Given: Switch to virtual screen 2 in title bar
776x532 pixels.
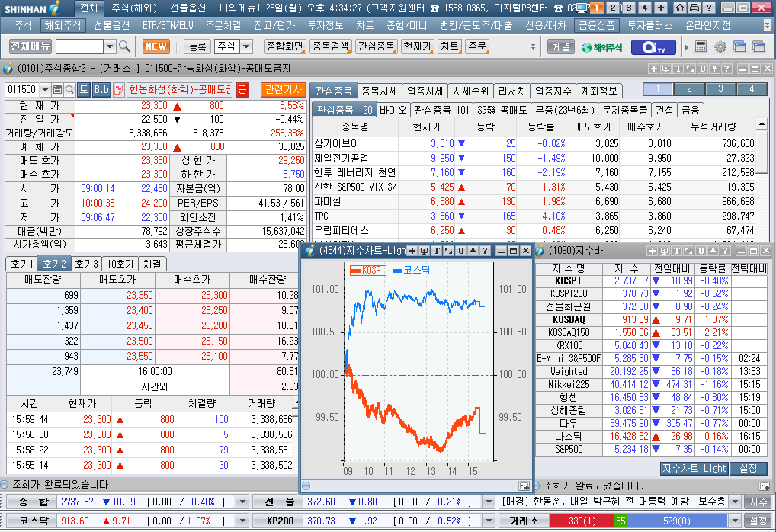Looking at the screenshot, I should [x=613, y=8].
